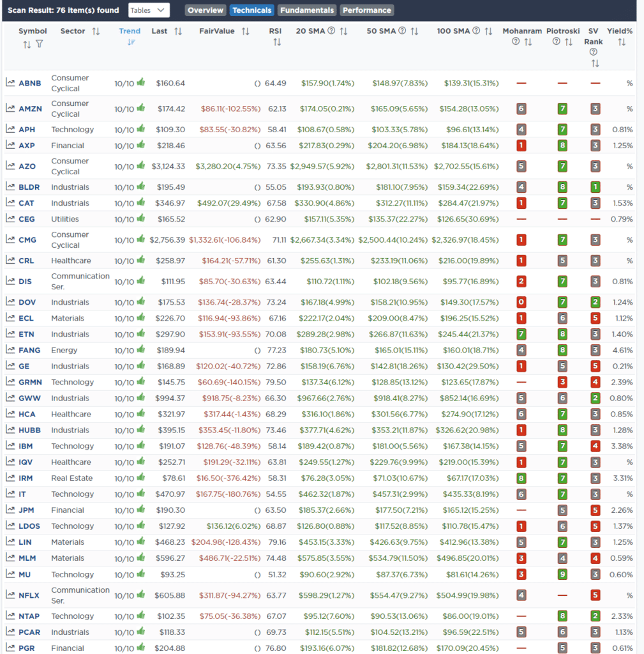Image resolution: width=644 pixels, height=654 pixels.
Task: Click Scan Result 76 items found
Action: [63, 10]
